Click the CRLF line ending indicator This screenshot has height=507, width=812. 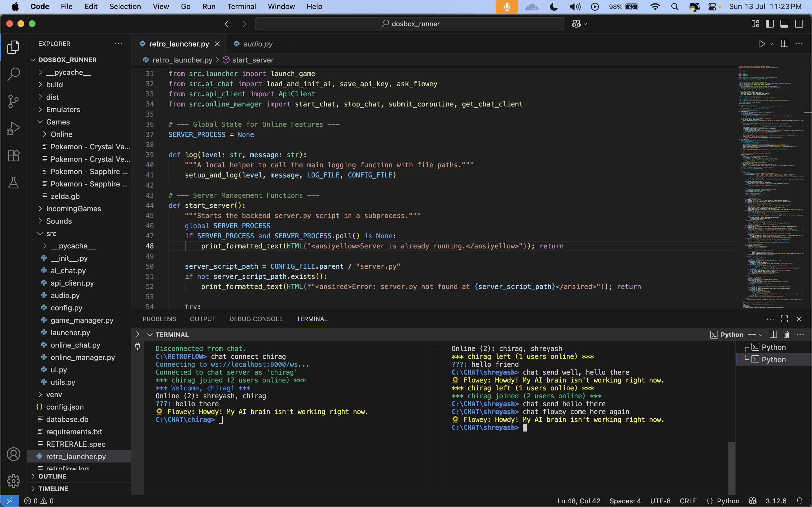pos(688,501)
